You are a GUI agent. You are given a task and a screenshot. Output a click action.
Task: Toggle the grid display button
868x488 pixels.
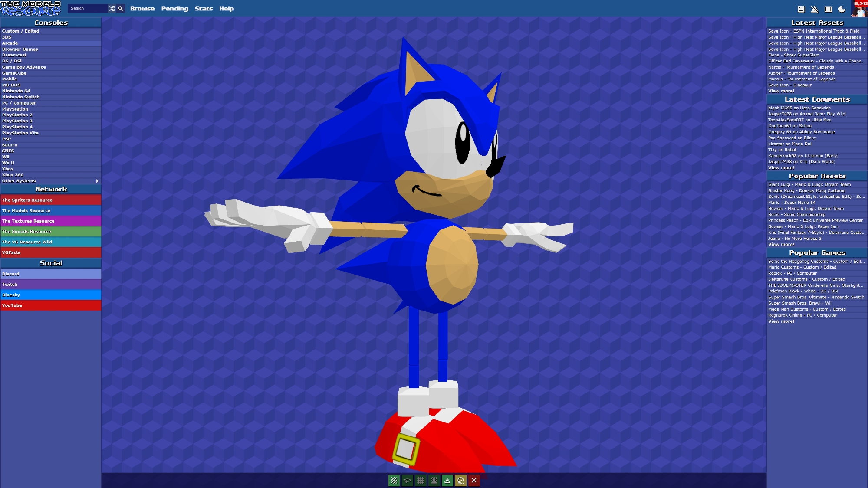(421, 480)
